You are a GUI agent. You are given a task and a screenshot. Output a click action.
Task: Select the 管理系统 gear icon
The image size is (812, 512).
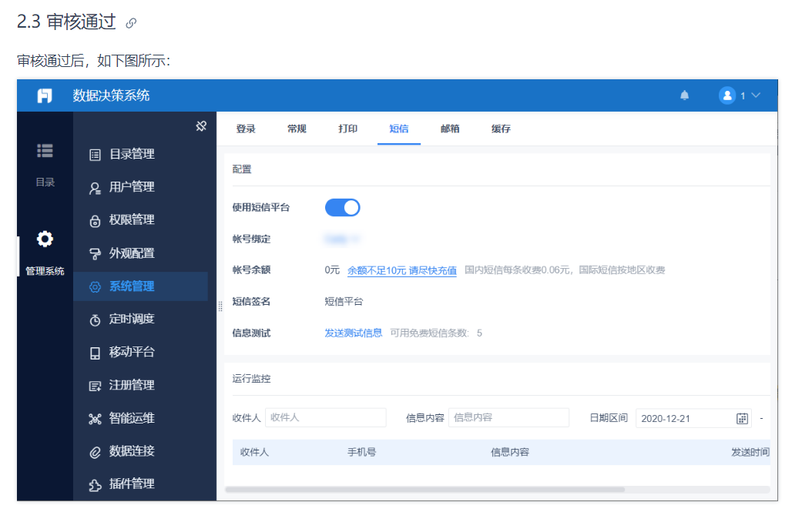(45, 239)
